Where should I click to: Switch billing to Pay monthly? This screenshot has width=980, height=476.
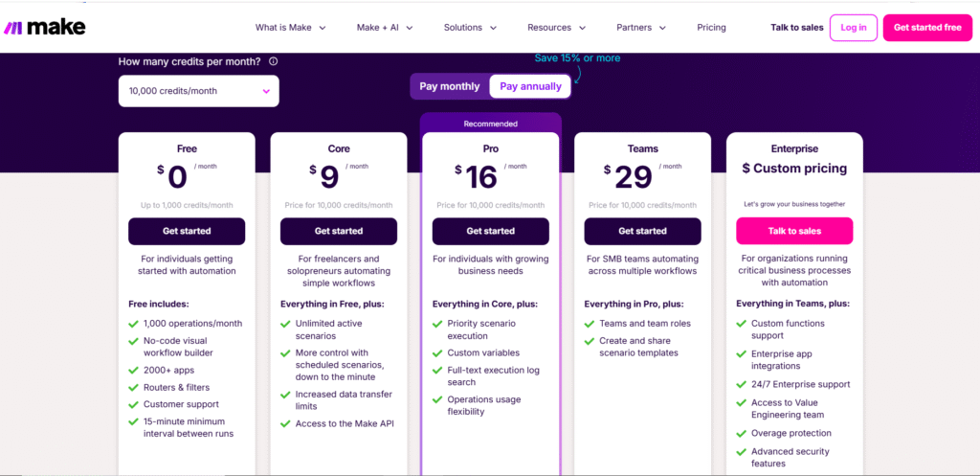[450, 86]
